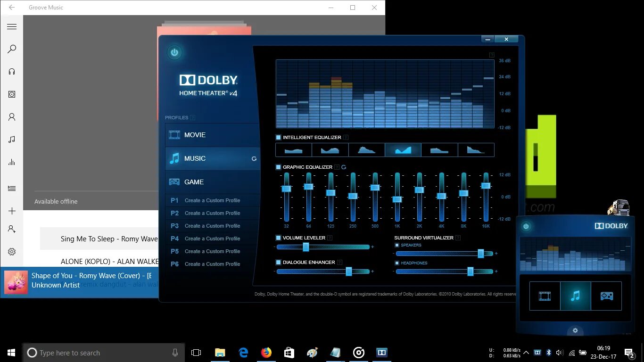This screenshot has height=362, width=644.
Task: Open Now Playing bars icon in Groove
Action: [12, 162]
